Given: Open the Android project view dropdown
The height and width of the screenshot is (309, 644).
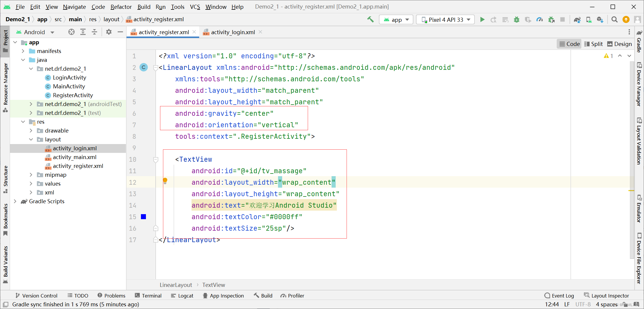Looking at the screenshot, I should click(x=35, y=32).
